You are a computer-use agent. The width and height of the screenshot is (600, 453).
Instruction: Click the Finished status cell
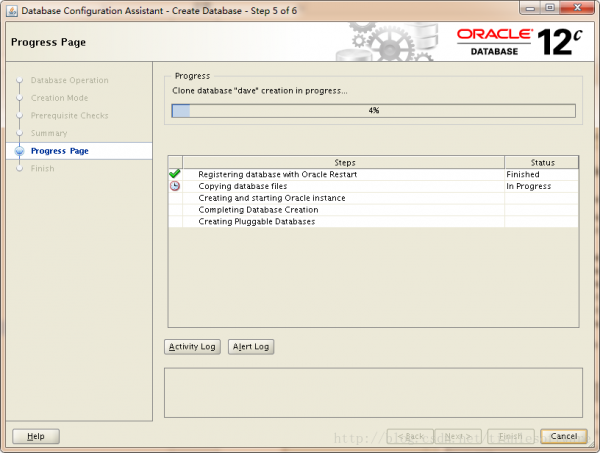click(x=541, y=174)
